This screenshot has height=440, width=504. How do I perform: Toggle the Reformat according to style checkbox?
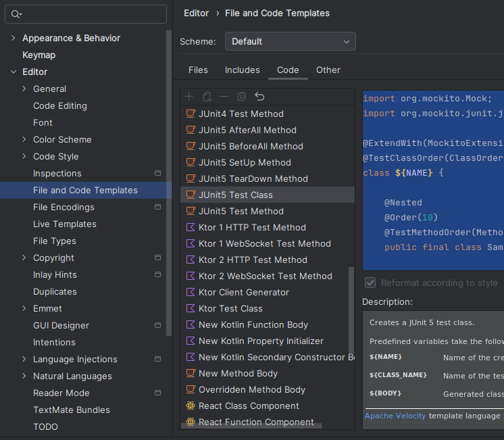tap(370, 283)
